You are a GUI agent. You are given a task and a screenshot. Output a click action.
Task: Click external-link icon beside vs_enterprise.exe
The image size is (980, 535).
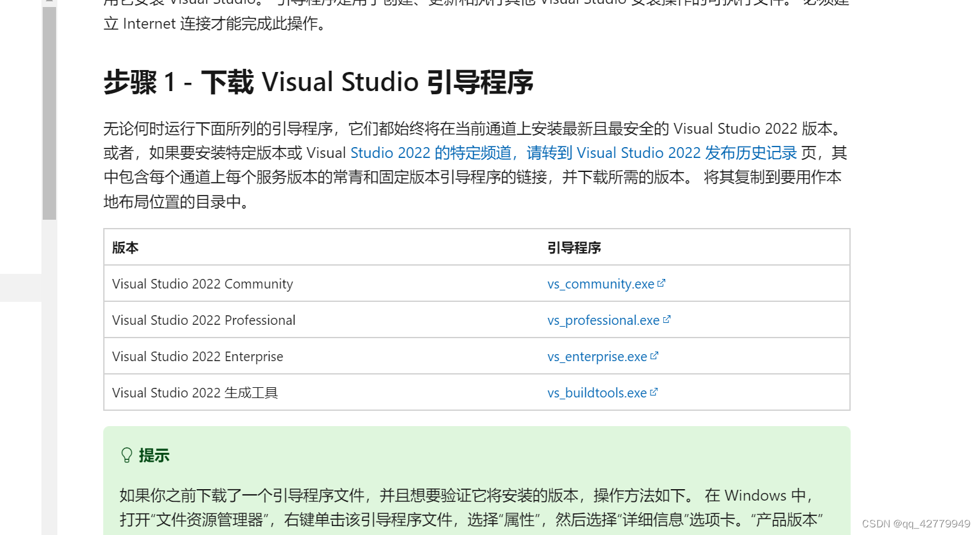click(x=654, y=355)
